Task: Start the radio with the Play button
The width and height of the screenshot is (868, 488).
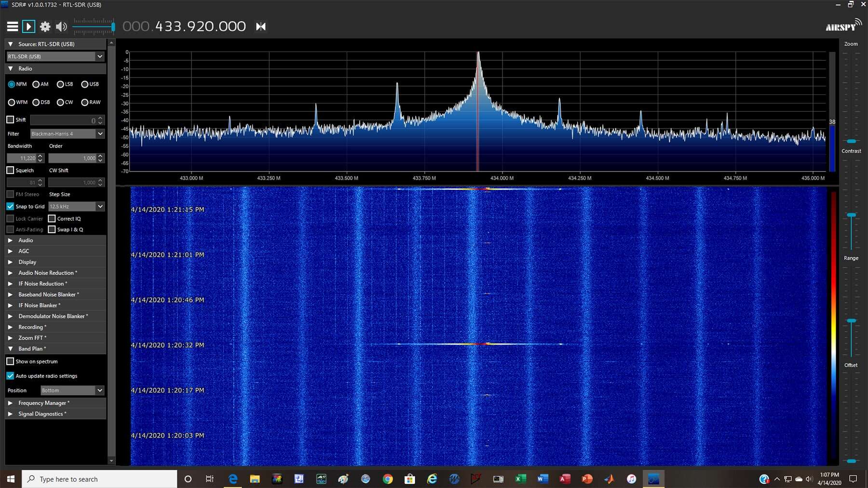Action: [28, 26]
